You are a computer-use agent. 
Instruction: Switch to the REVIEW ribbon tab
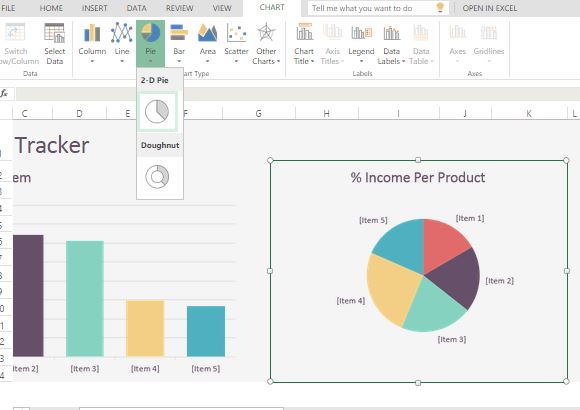[179, 8]
